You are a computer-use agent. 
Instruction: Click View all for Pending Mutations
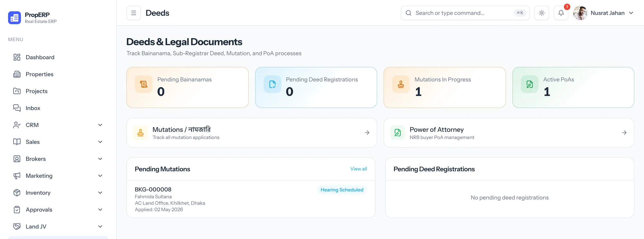[x=358, y=169]
